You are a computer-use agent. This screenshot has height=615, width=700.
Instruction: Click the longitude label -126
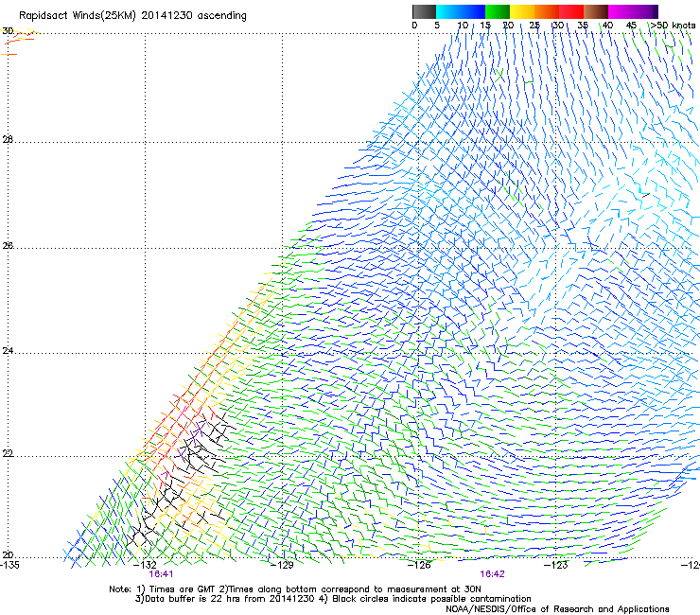point(419,565)
